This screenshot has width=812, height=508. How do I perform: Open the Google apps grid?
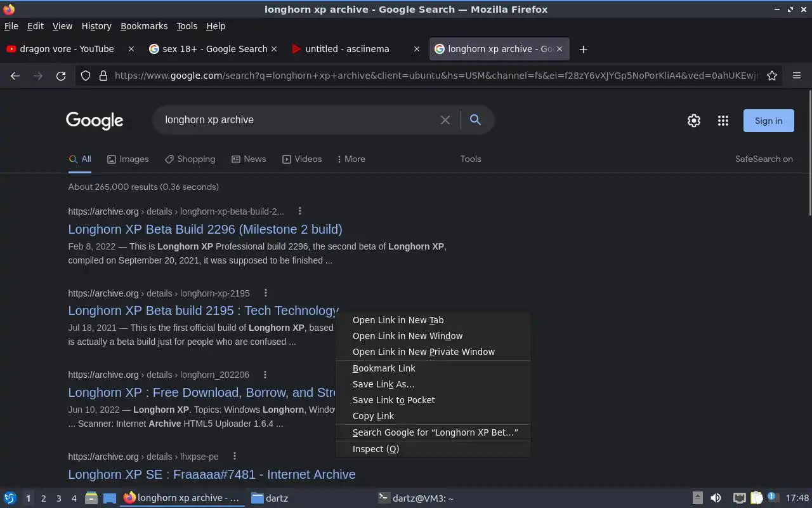coord(723,121)
